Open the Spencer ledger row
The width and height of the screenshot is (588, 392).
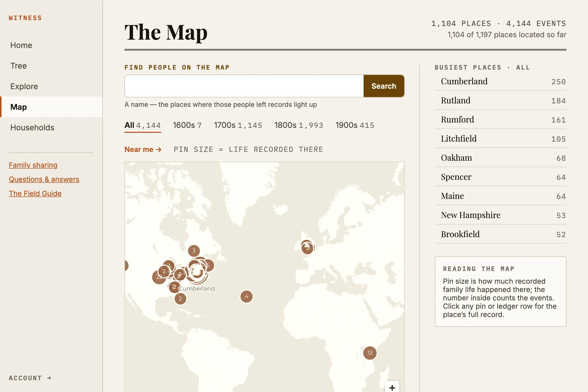(501, 177)
